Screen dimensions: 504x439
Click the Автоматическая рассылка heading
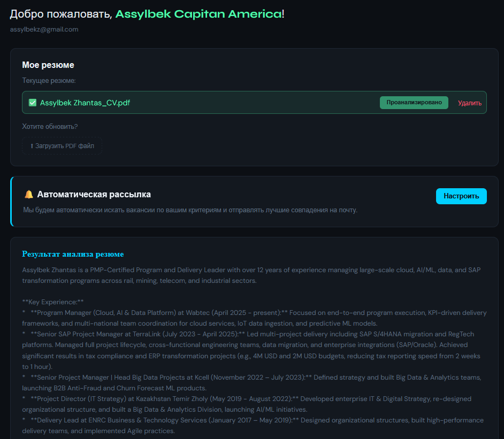click(x=94, y=195)
